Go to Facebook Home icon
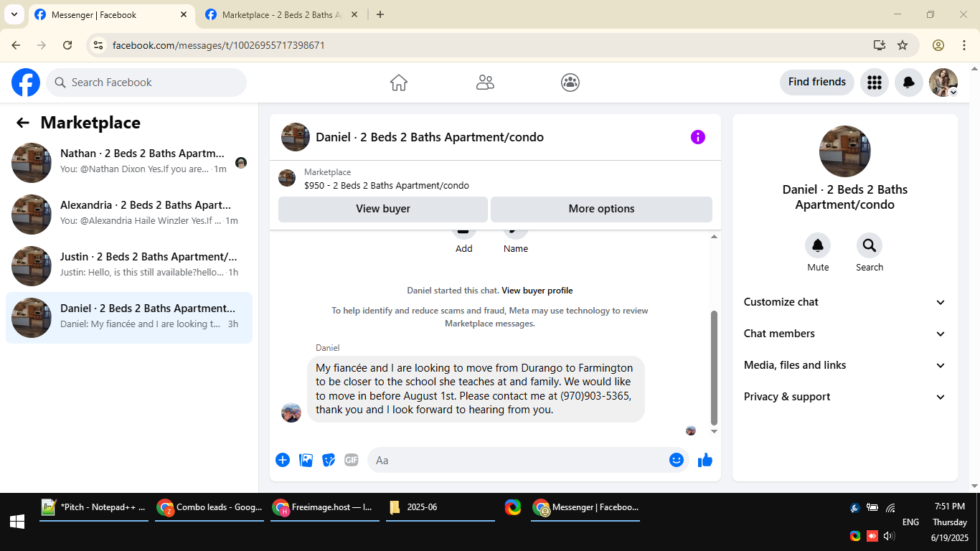 pyautogui.click(x=399, y=83)
